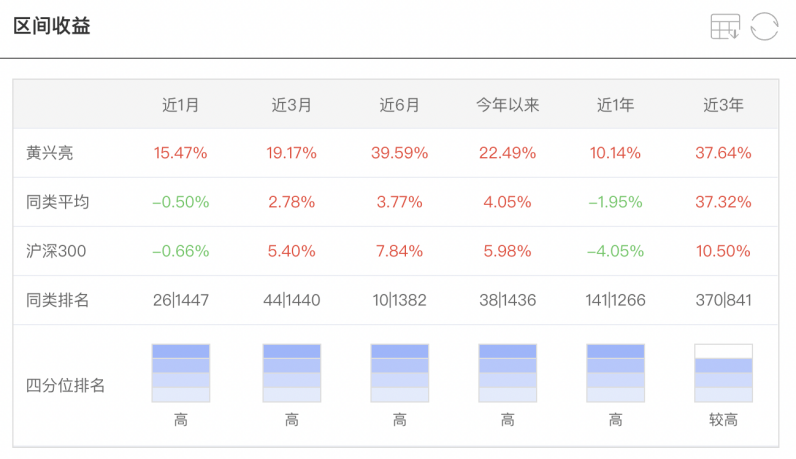The width and height of the screenshot is (796, 459).
Task: Click the 区间收益 section title
Action: [52, 27]
